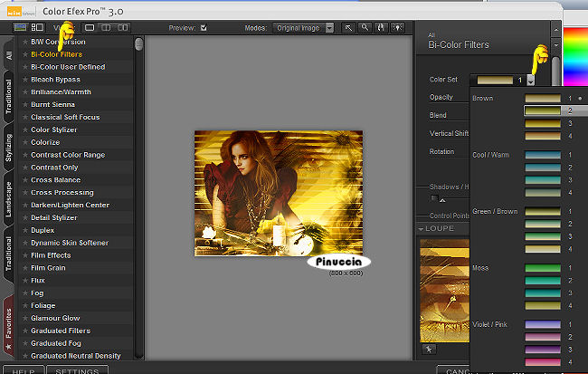Select Brilliance/Warmth filter
This screenshot has height=374, width=588.
click(x=61, y=92)
